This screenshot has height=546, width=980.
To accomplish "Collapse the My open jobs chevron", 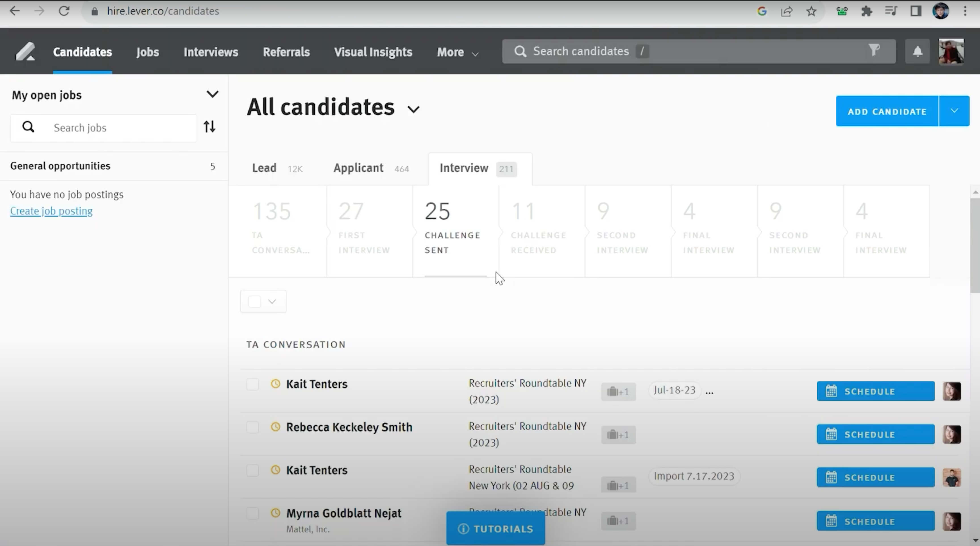I will click(x=212, y=94).
